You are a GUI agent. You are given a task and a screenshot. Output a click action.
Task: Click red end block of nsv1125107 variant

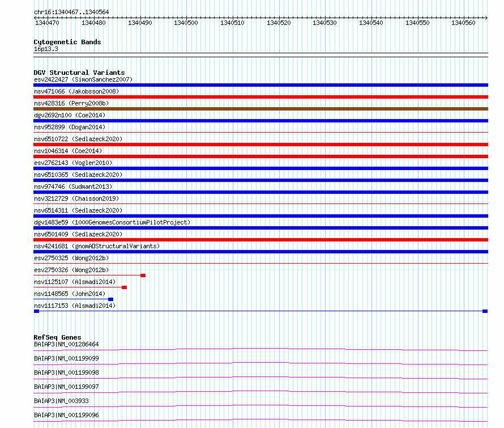(125, 287)
